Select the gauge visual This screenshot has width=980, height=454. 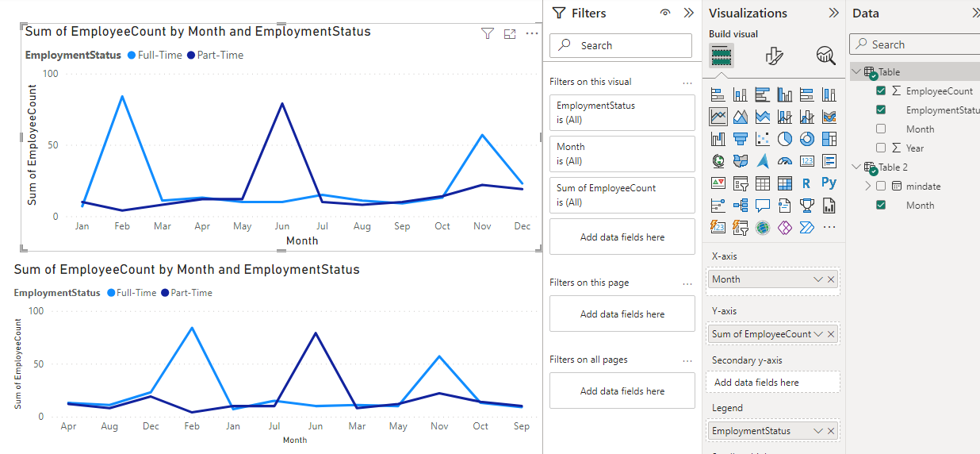[785, 161]
